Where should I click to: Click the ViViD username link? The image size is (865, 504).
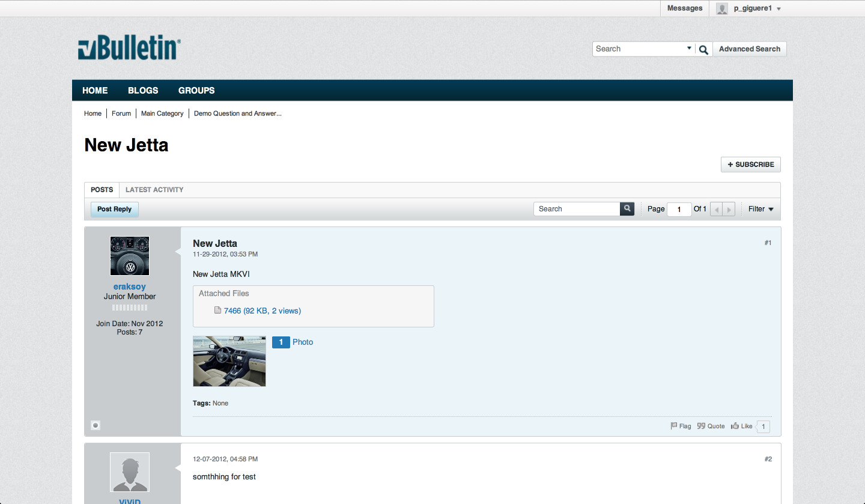[x=130, y=501]
